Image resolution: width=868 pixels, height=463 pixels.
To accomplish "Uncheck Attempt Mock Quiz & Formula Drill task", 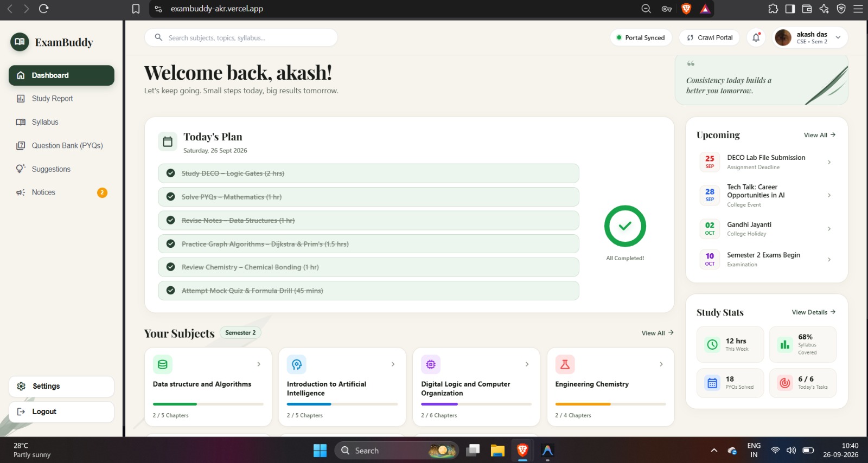I will tap(170, 291).
